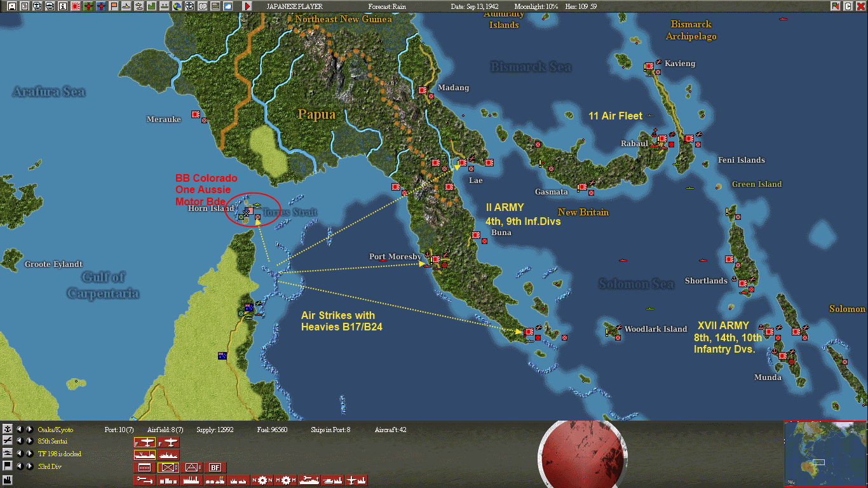Viewport: 868px width, 488px height.
Task: Click the green and red flag icon
Action: click(x=835, y=6)
